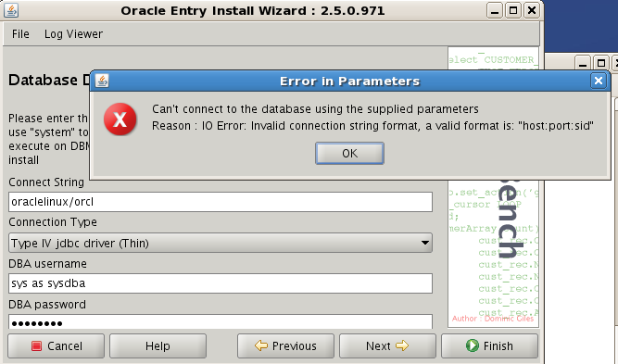The image size is (618, 364).
Task: Open the Log Viewer menu
Action: point(73,34)
